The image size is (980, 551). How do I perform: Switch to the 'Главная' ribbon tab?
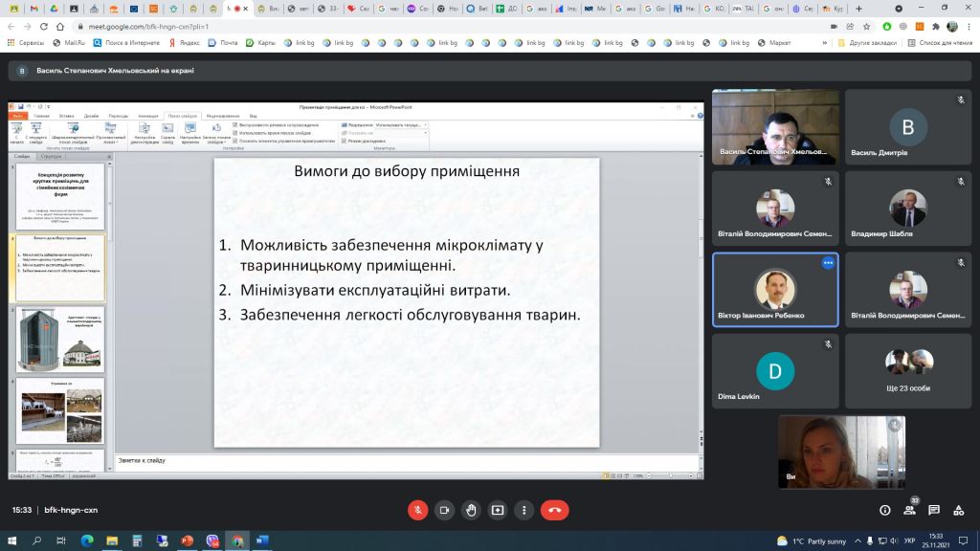42,116
